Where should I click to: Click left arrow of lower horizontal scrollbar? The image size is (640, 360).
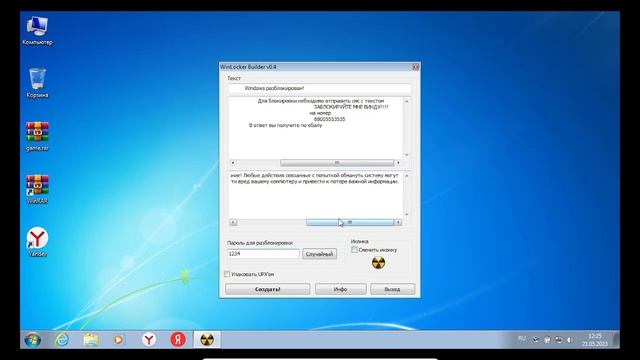click(233, 222)
